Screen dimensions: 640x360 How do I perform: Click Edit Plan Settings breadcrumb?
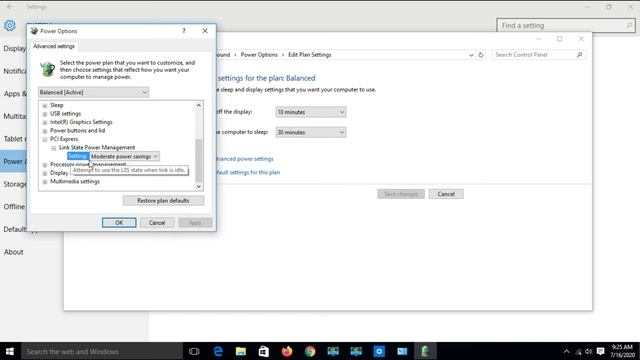tap(310, 55)
